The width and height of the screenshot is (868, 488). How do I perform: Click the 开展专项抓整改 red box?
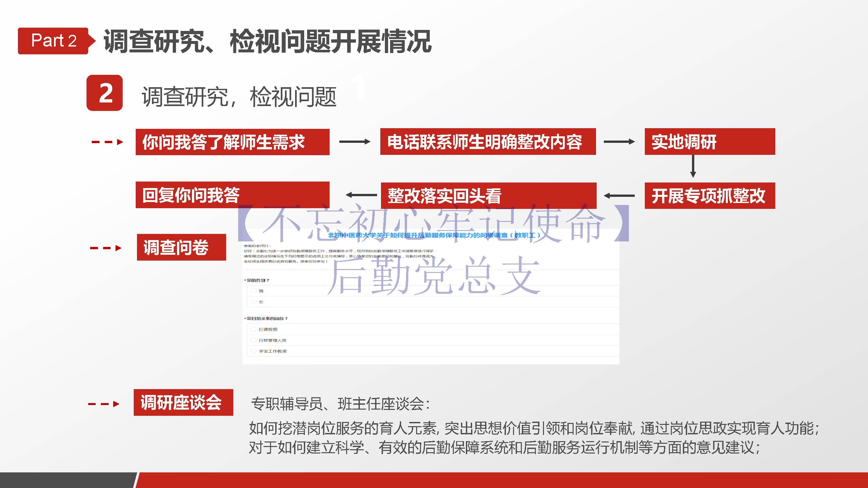point(710,196)
